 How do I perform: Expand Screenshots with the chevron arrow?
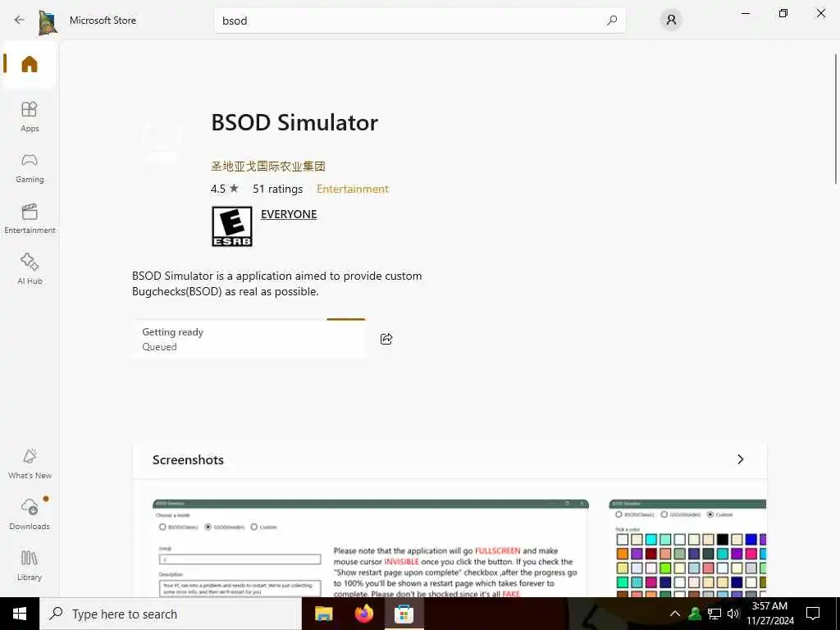click(x=741, y=459)
